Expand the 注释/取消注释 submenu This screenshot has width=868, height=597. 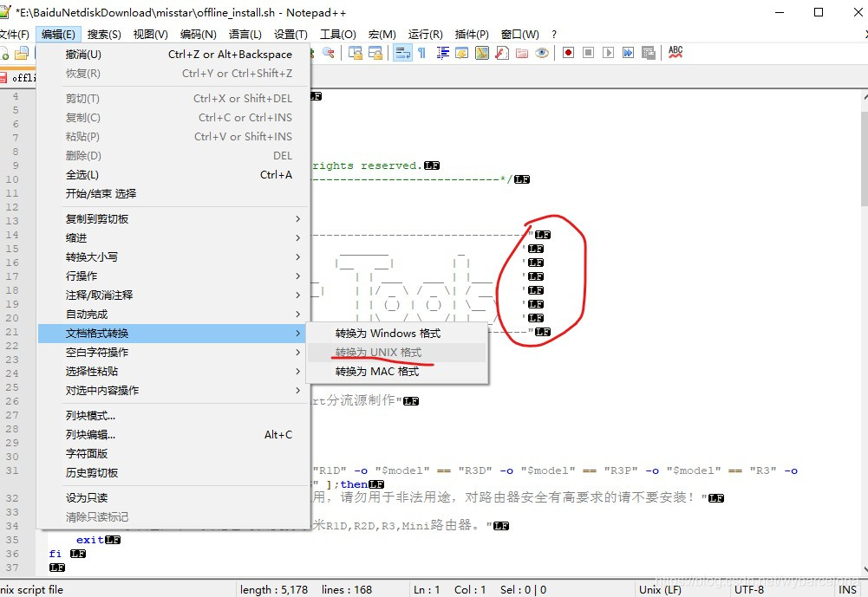pyautogui.click(x=173, y=295)
